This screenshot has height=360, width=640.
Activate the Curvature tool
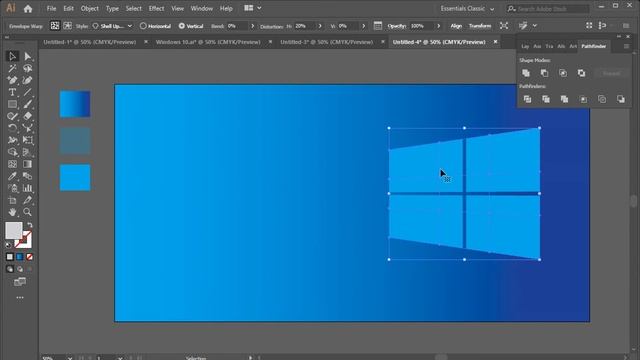(27, 80)
